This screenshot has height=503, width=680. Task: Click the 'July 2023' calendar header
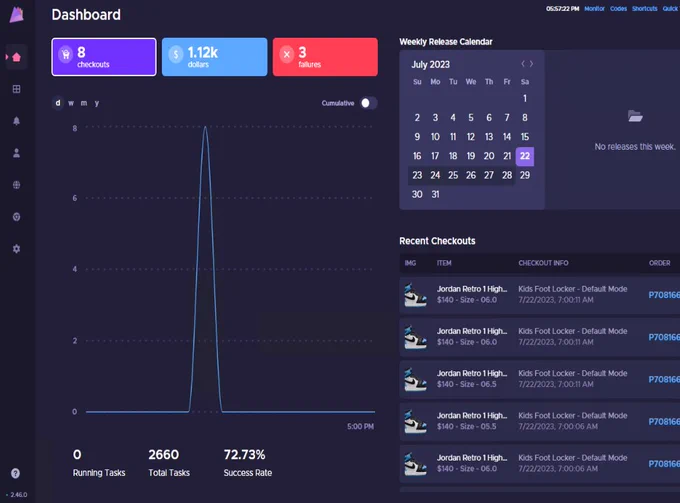coord(430,65)
